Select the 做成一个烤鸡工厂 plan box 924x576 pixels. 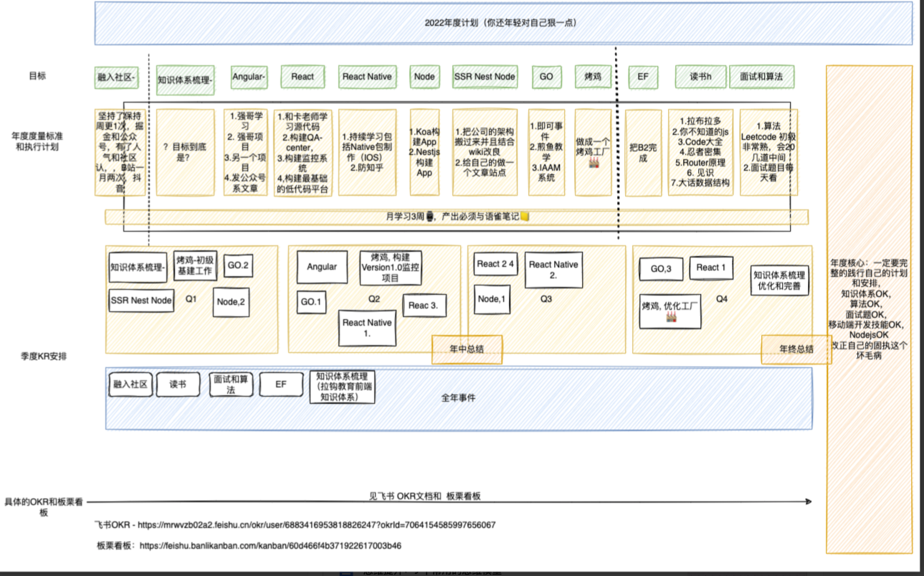click(593, 152)
